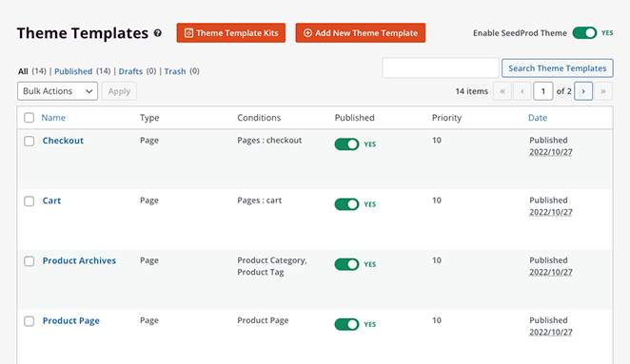Viewport: 630px width, 364px height.
Task: Show All templates filter
Action: 23,71
